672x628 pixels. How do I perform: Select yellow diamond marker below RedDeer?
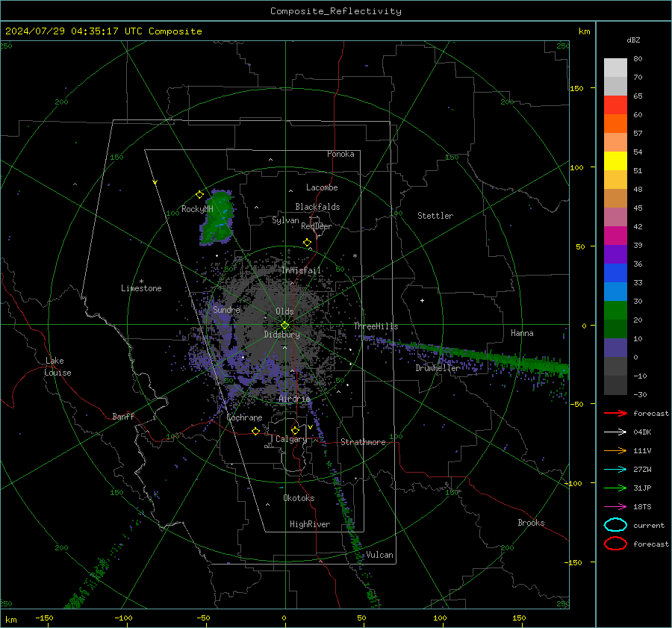pos(307,243)
